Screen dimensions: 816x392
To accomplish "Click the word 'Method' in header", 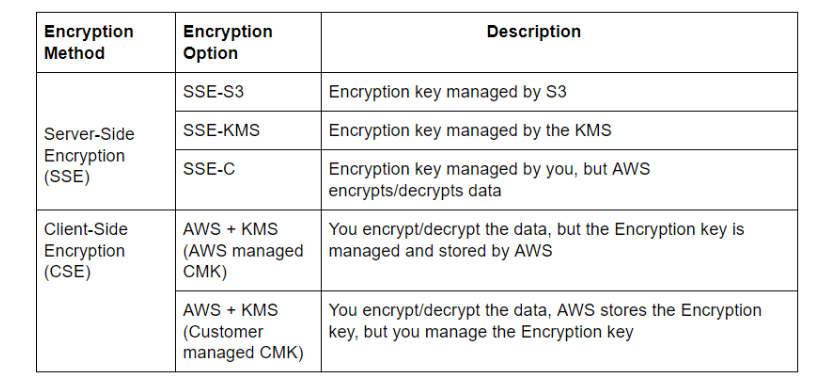I will [74, 53].
